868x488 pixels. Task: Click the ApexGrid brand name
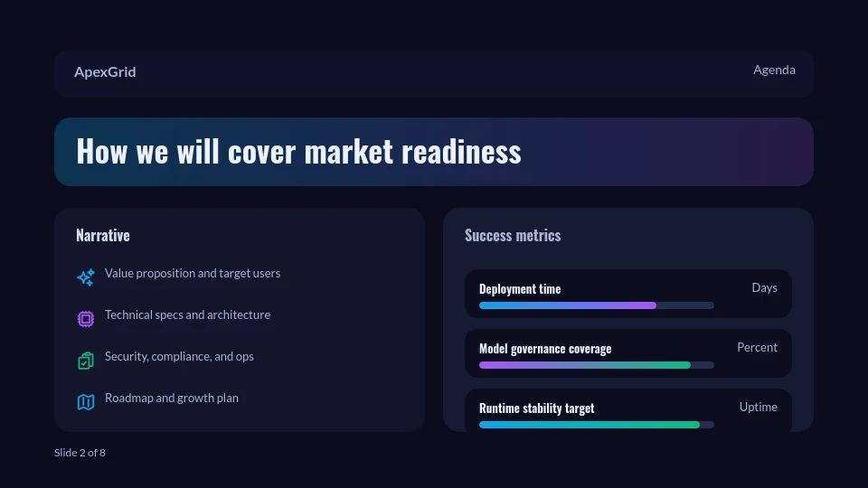tap(105, 72)
